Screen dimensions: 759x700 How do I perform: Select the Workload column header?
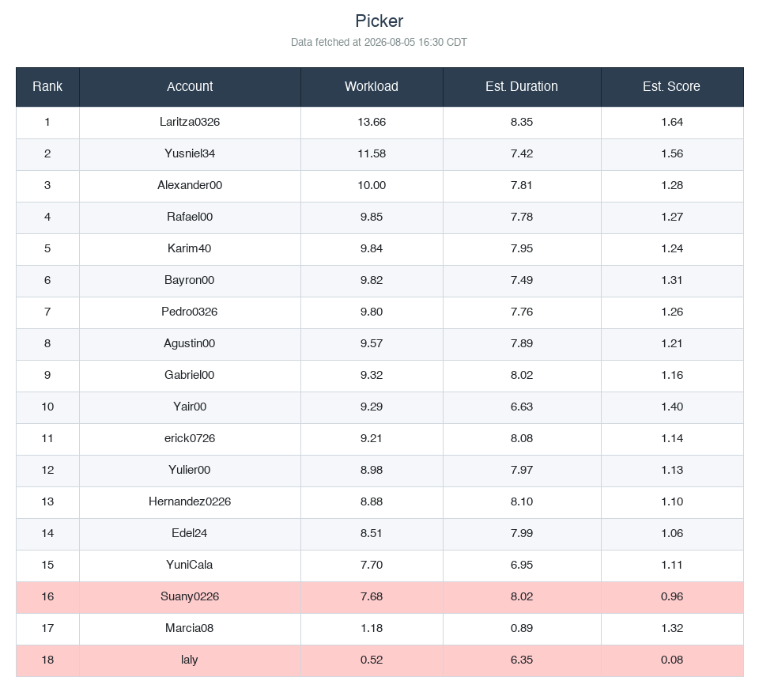(372, 87)
